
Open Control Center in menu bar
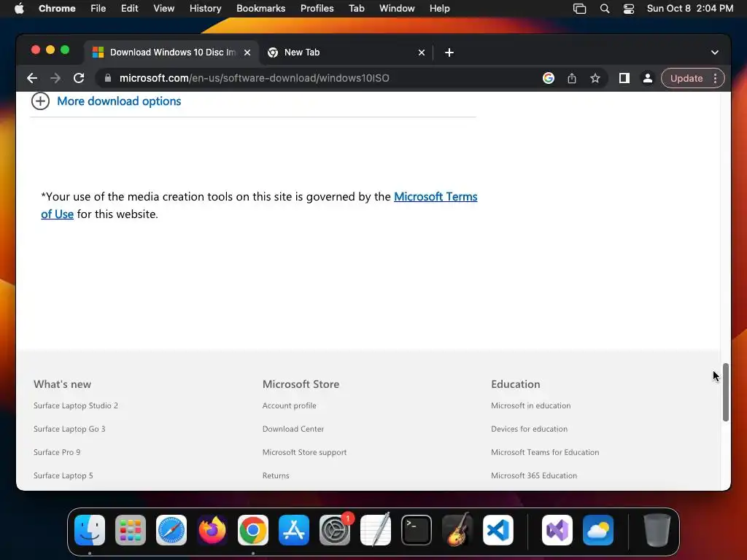[629, 9]
